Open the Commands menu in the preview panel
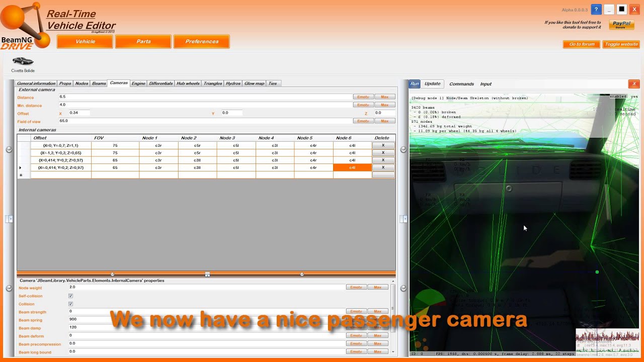644x362 pixels. (461, 84)
